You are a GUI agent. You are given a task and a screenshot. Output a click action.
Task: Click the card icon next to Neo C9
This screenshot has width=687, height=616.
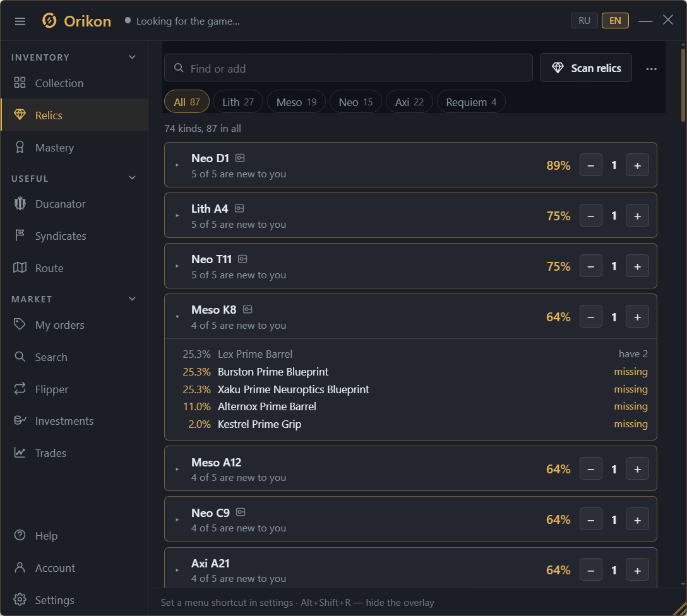coord(241,512)
